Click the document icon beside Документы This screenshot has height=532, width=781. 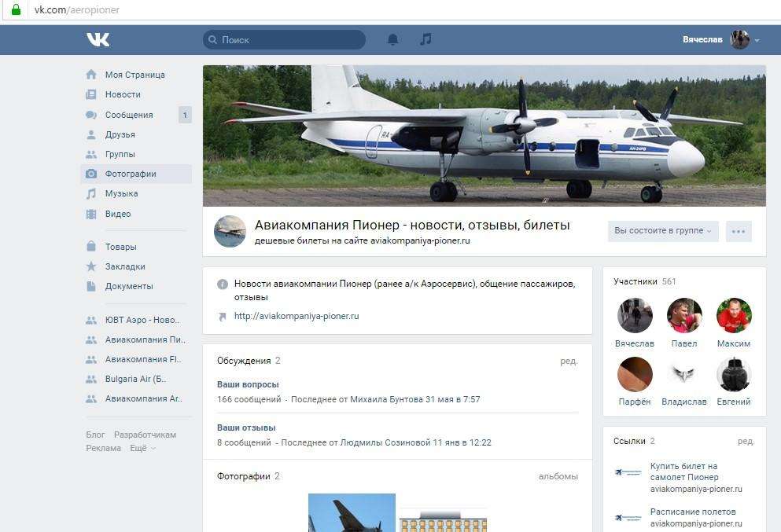point(91,286)
